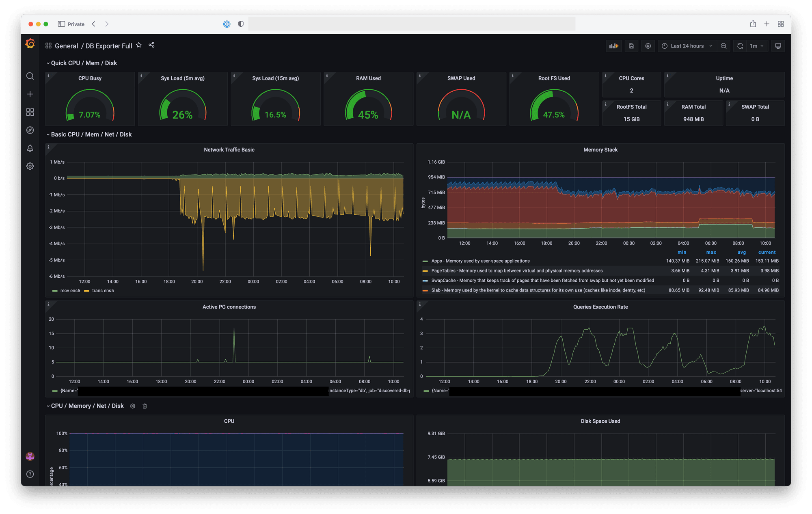
Task: Toggle recv ens5 series in legend
Action: [70, 291]
